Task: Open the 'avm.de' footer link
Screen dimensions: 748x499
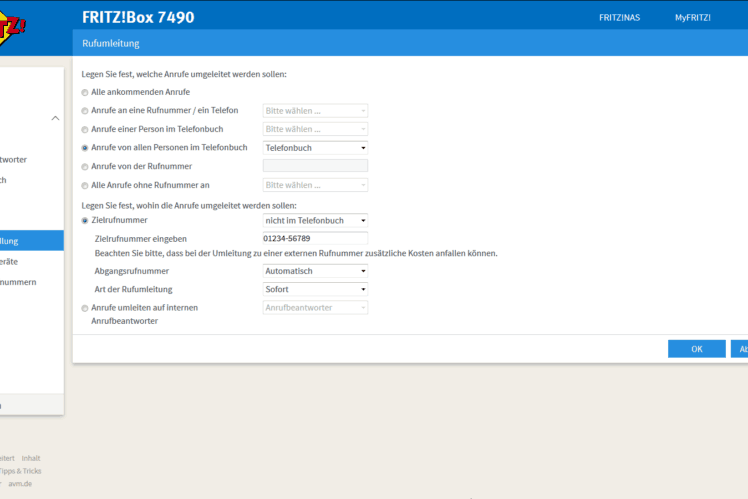Action: click(x=20, y=483)
